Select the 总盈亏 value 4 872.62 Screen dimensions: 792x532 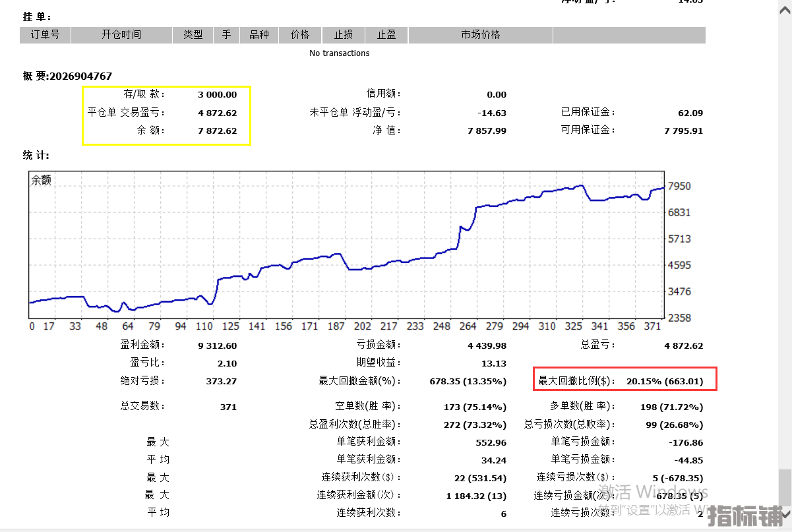coord(684,345)
